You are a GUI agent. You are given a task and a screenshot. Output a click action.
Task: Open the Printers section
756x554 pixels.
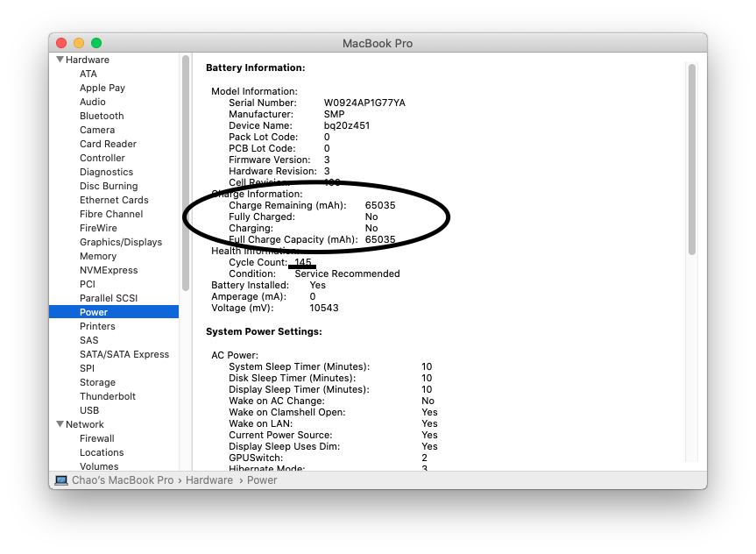tap(97, 326)
